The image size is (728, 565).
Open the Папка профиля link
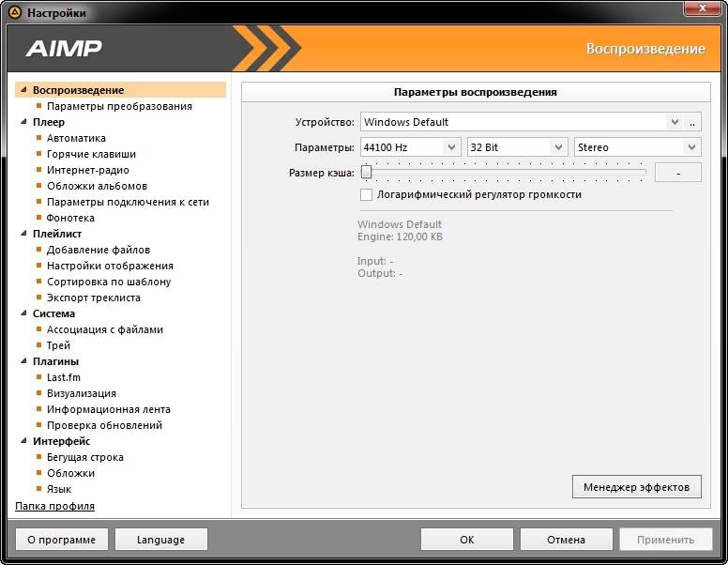[x=54, y=506]
